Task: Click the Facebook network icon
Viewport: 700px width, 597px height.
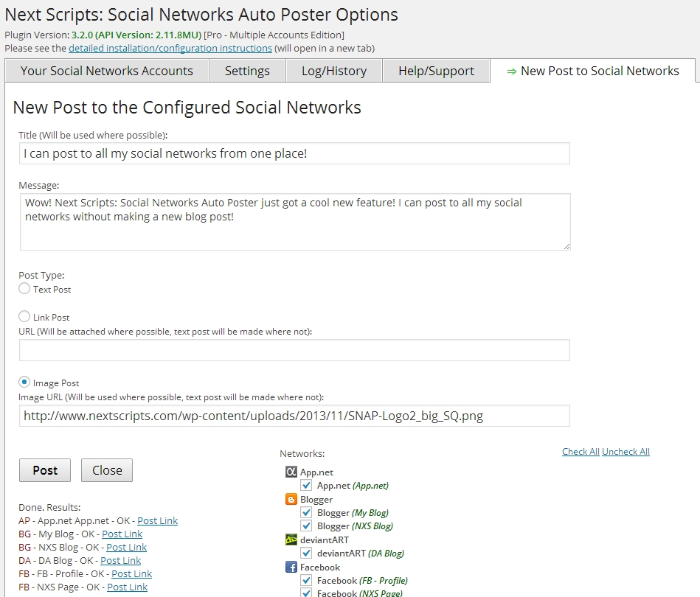Action: pyautogui.click(x=291, y=567)
